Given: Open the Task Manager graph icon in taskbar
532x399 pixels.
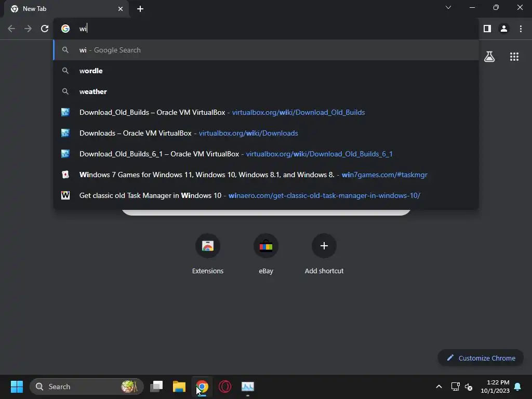Looking at the screenshot, I should click(248, 387).
